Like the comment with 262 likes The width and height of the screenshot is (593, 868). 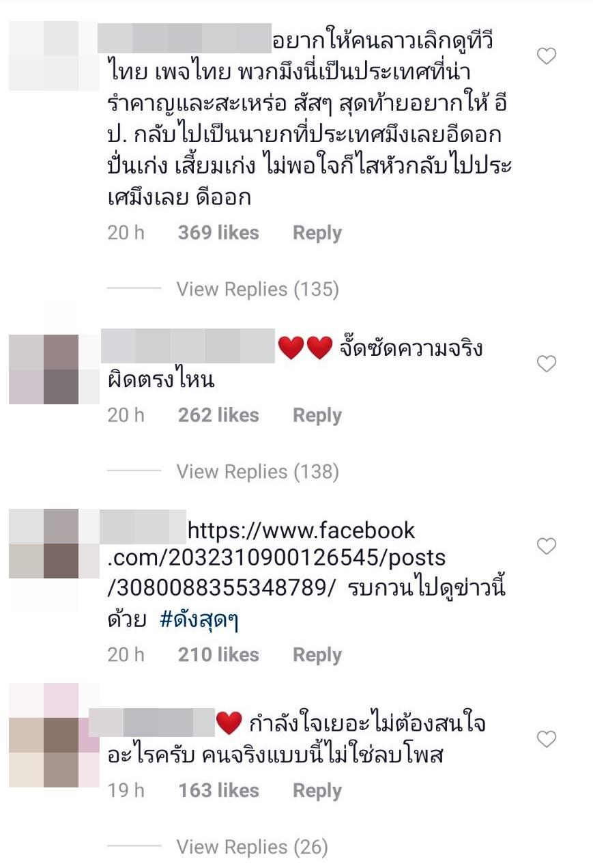click(547, 364)
